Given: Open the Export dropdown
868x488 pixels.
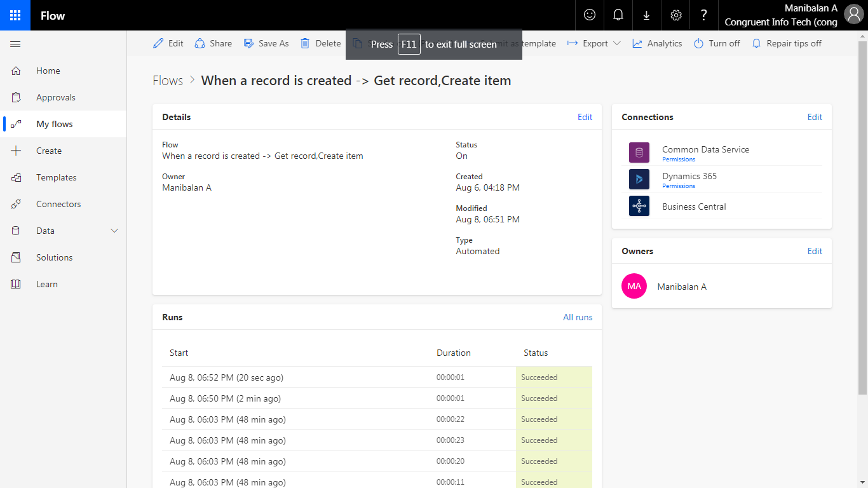Looking at the screenshot, I should click(594, 43).
